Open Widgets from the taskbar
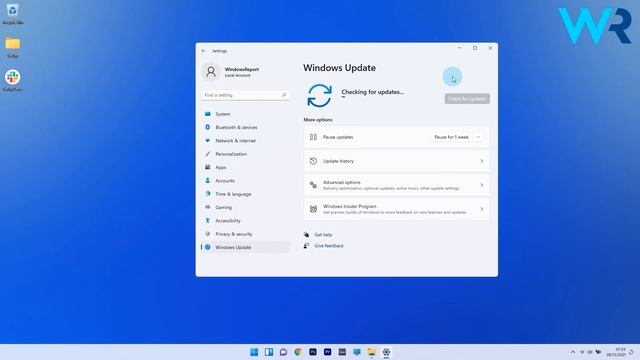Screen dimensions: 640x360 [x=269, y=352]
